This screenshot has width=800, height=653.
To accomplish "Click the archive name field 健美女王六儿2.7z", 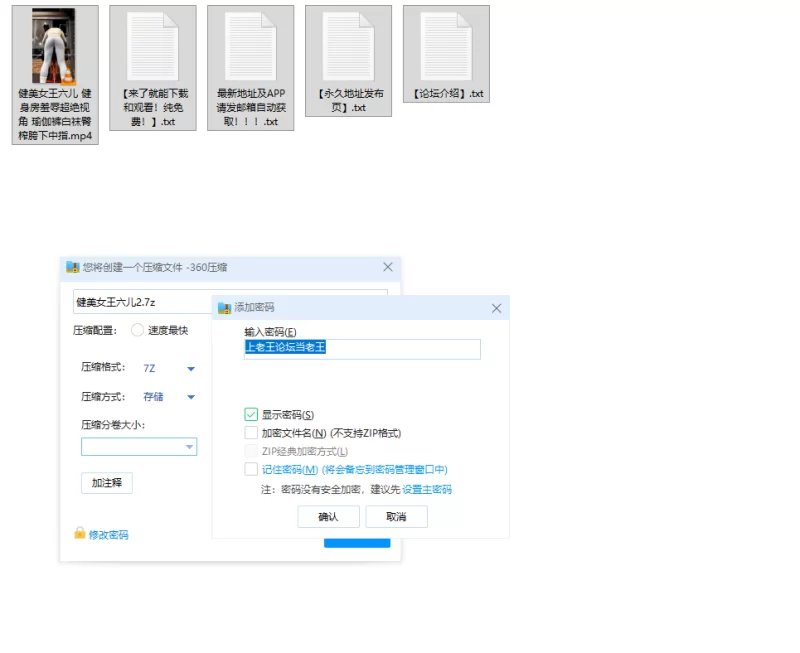I will coord(142,302).
